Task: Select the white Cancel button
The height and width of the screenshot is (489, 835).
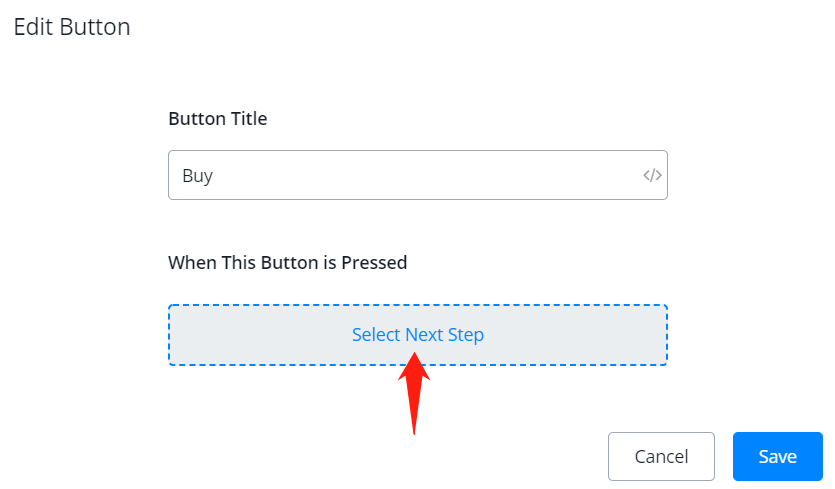Action: (661, 457)
